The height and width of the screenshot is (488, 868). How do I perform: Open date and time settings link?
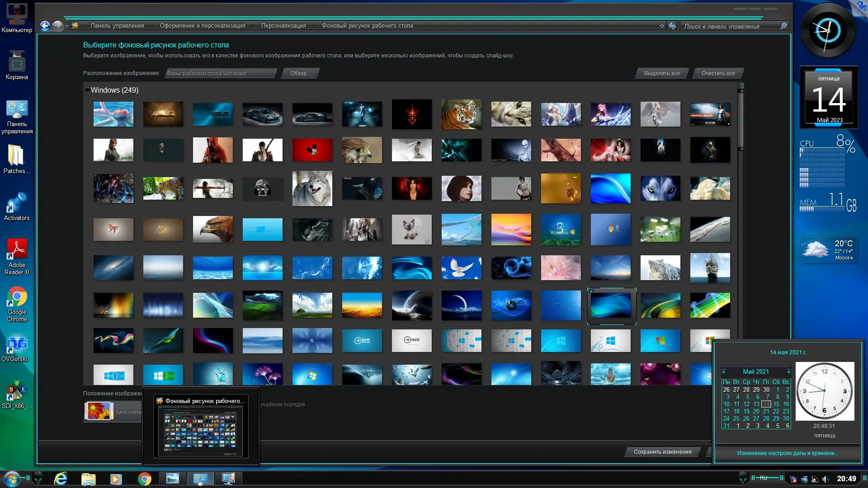pyautogui.click(x=787, y=453)
